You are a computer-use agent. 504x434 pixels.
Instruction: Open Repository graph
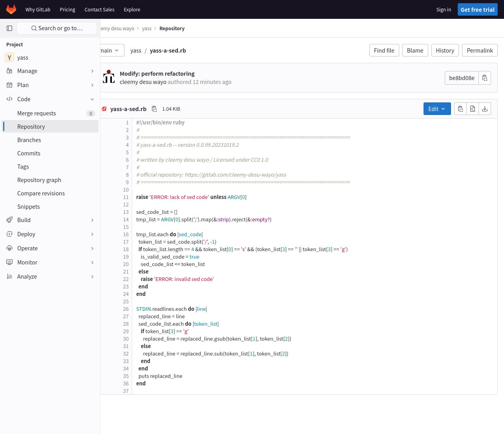50,180
